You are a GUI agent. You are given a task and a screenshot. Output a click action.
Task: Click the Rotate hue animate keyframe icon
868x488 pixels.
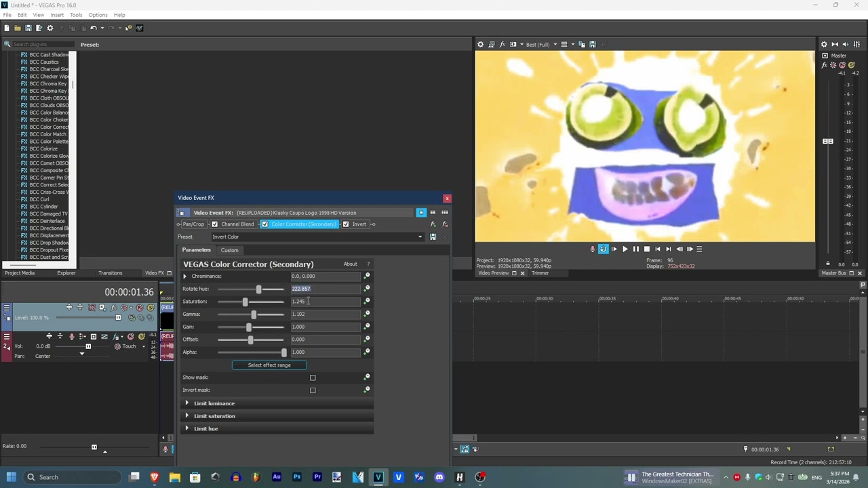(x=367, y=289)
